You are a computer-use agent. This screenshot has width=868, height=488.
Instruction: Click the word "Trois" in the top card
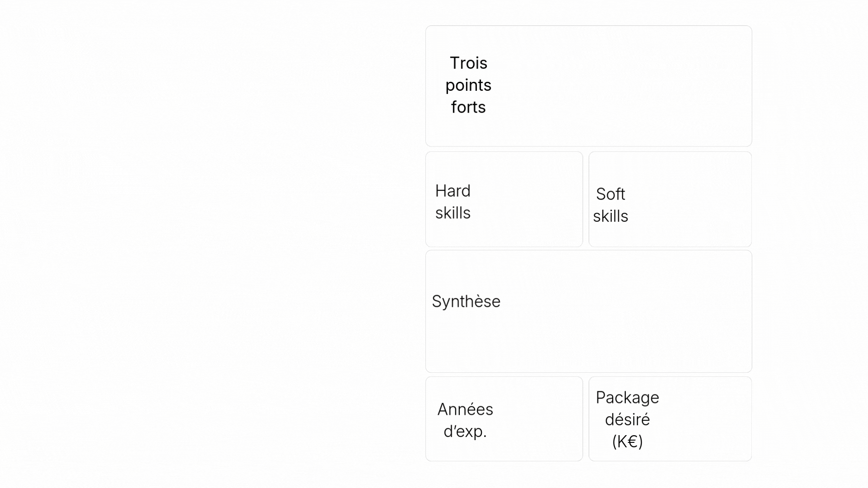tap(468, 63)
